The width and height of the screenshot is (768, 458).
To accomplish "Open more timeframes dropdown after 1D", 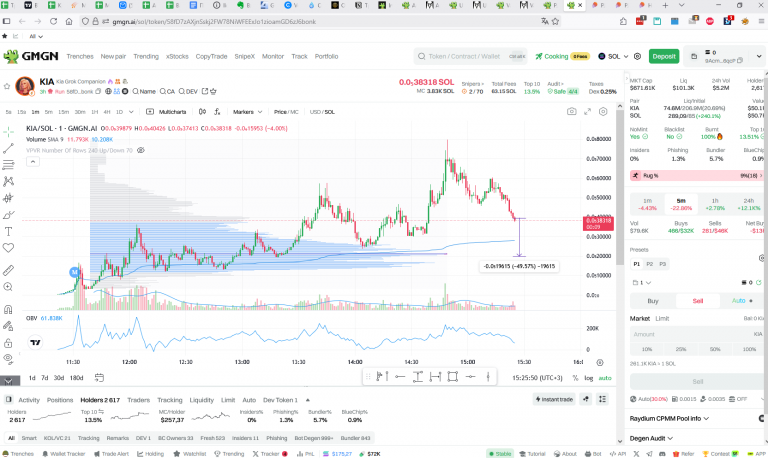I will 131,112.
